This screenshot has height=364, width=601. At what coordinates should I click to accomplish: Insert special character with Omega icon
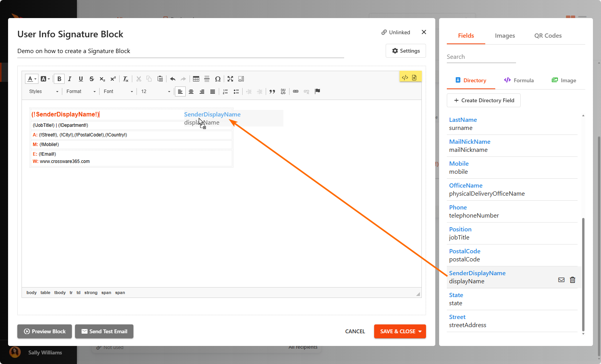pyautogui.click(x=218, y=79)
